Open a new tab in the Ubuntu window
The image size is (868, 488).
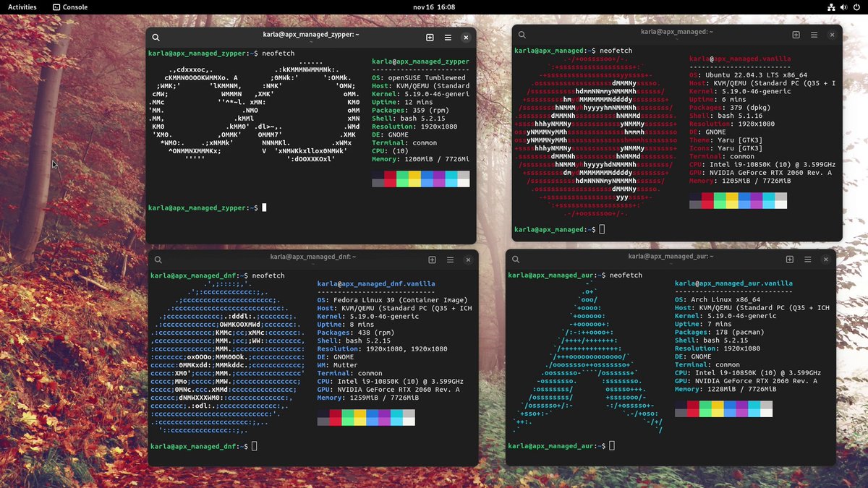(796, 34)
